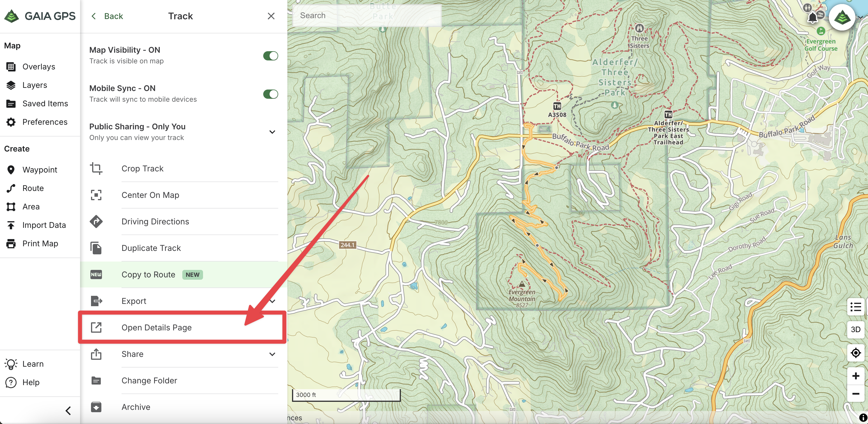Create a new Waypoint
868x424 pixels.
pyautogui.click(x=40, y=170)
